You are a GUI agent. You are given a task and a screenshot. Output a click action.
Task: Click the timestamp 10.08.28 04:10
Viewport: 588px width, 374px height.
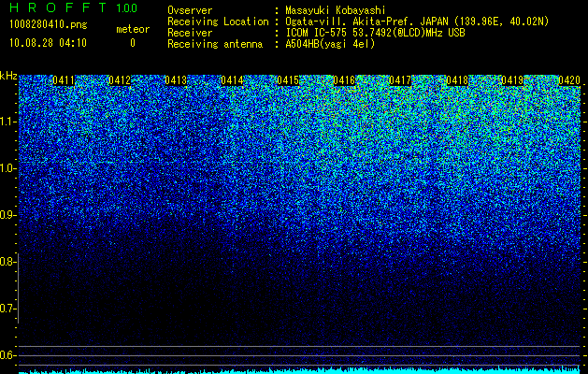point(48,43)
